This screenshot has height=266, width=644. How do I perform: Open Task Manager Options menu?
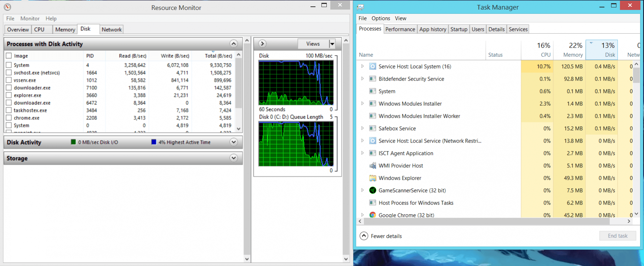pos(381,18)
